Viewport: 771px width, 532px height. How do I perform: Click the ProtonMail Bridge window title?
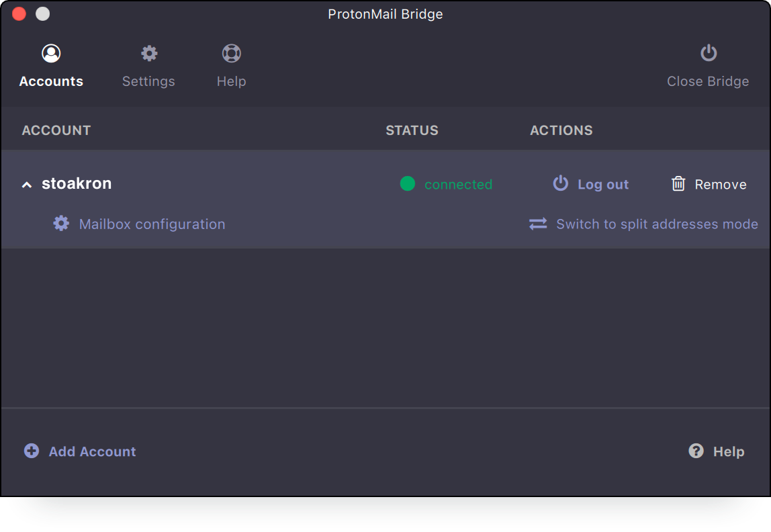(x=385, y=14)
